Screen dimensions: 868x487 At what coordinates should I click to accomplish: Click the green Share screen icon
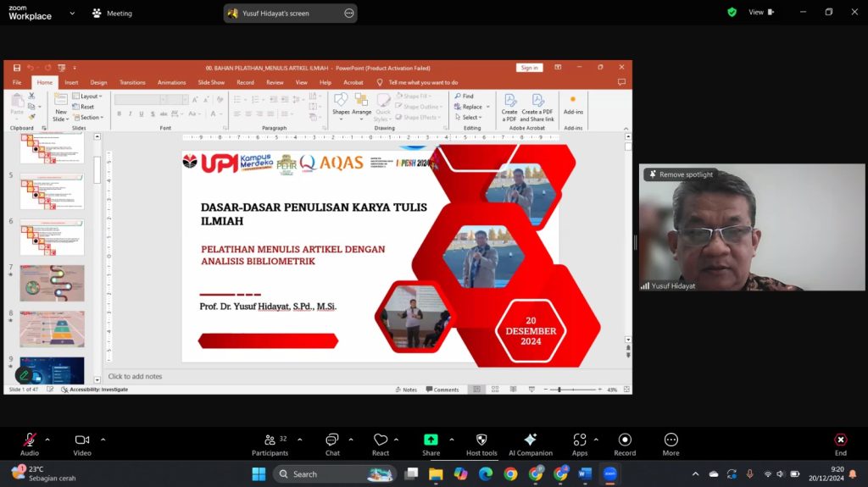pyautogui.click(x=431, y=440)
